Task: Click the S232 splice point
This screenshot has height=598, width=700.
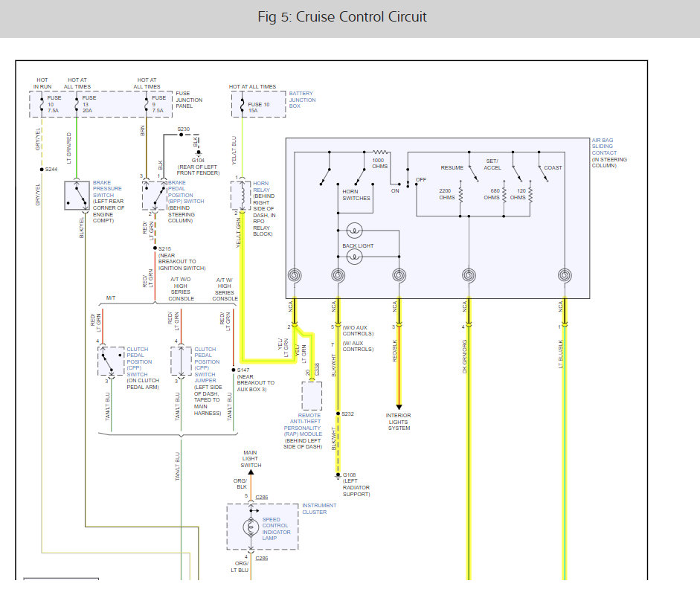Action: tap(338, 414)
